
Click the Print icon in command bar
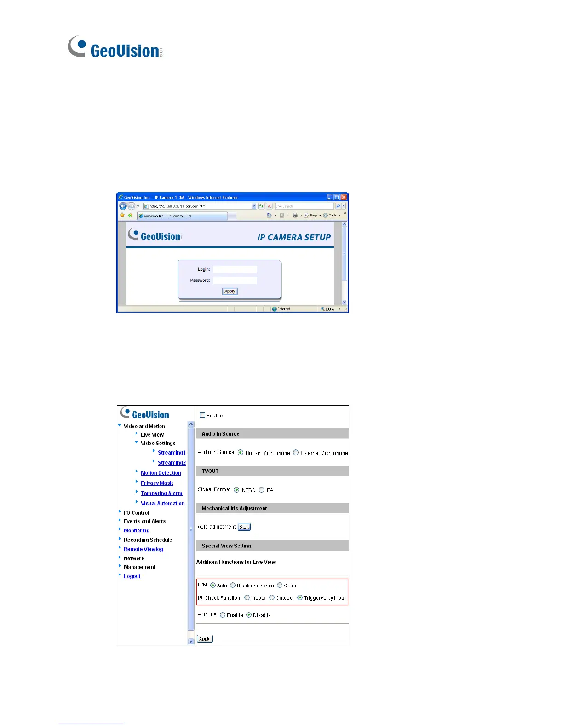pyautogui.click(x=295, y=215)
